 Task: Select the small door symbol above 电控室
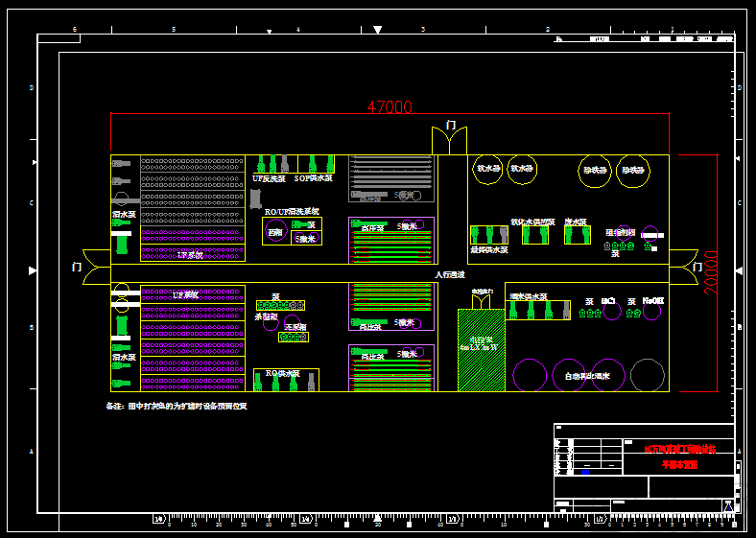482,302
